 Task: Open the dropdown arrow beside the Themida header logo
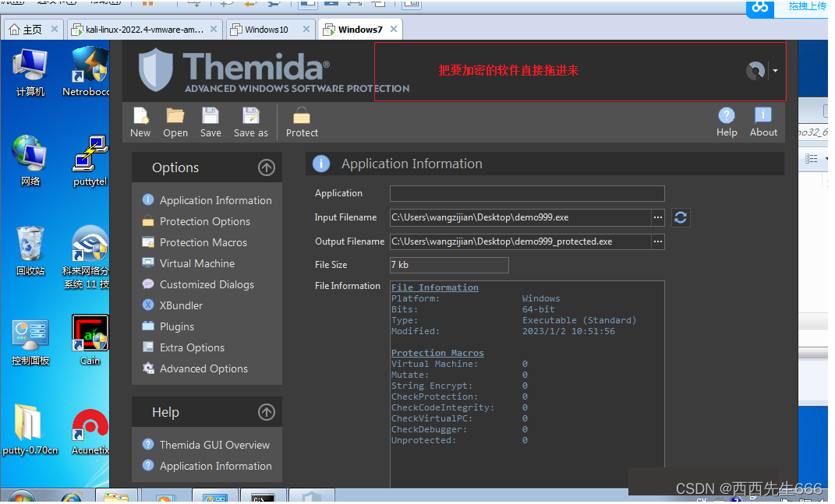775,71
